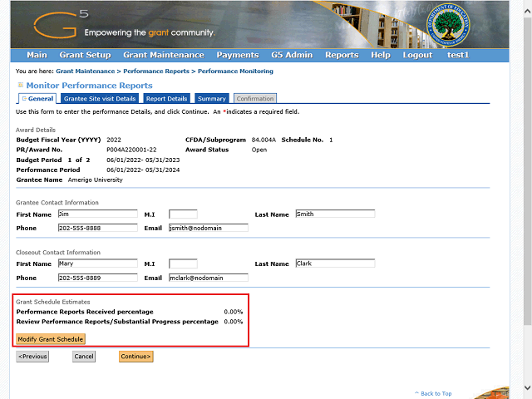Click the test1 user name

[x=458, y=55]
